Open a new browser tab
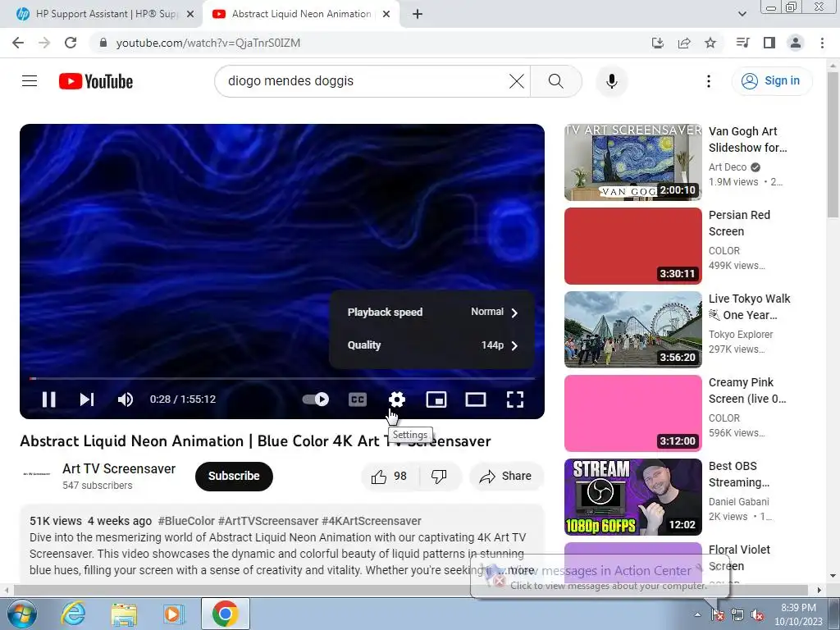Image resolution: width=840 pixels, height=630 pixels. pyautogui.click(x=418, y=15)
